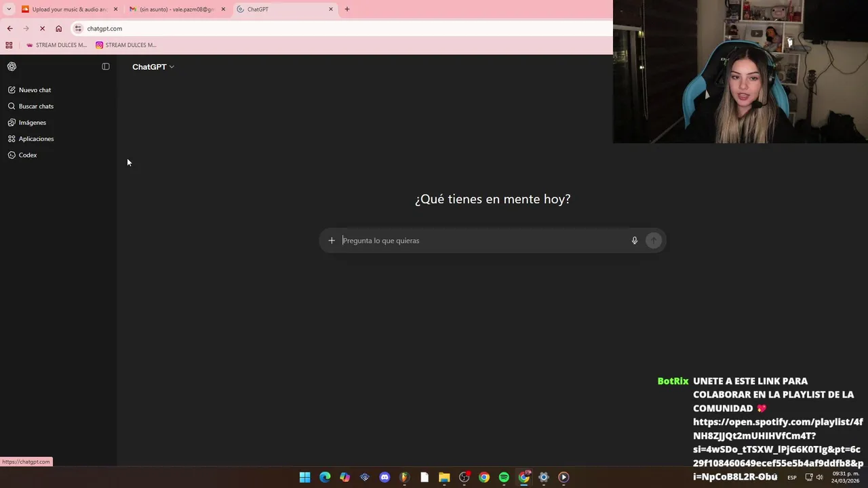Click the send arrow button in the prompt box

(654, 241)
